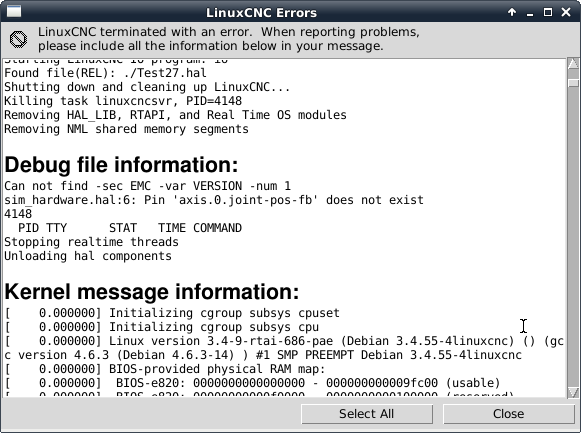Click 'Initializing cgroup subsys cpuset' line
This screenshot has width=581, height=433.
tap(172, 313)
